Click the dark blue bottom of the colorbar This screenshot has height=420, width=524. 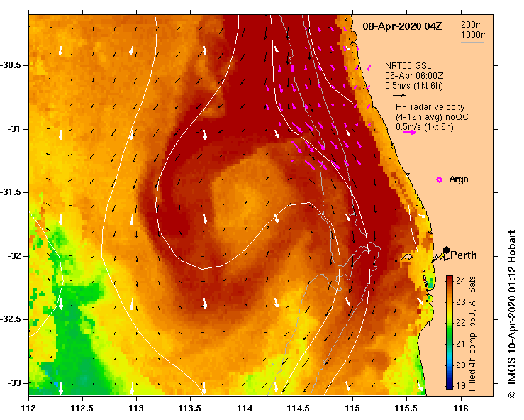click(x=450, y=387)
